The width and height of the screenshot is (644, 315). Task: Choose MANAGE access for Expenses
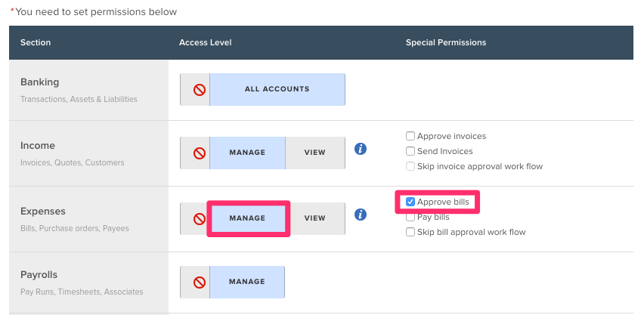click(247, 218)
